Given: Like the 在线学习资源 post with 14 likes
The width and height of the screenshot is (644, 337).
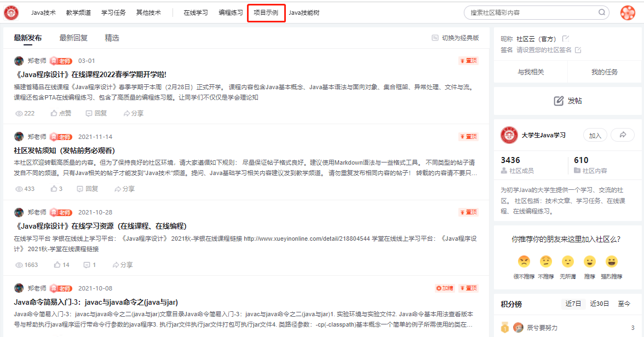Looking at the screenshot, I should tap(61, 265).
